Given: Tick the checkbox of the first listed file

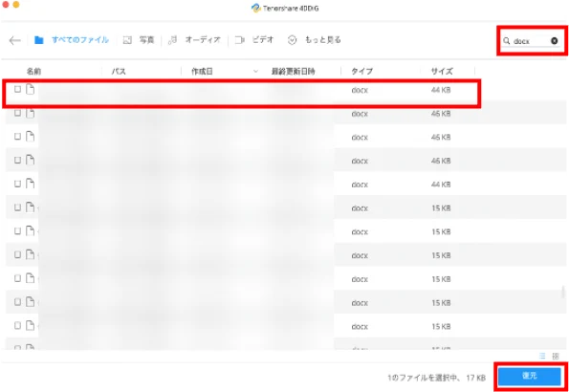Looking at the screenshot, I should click(x=17, y=89).
